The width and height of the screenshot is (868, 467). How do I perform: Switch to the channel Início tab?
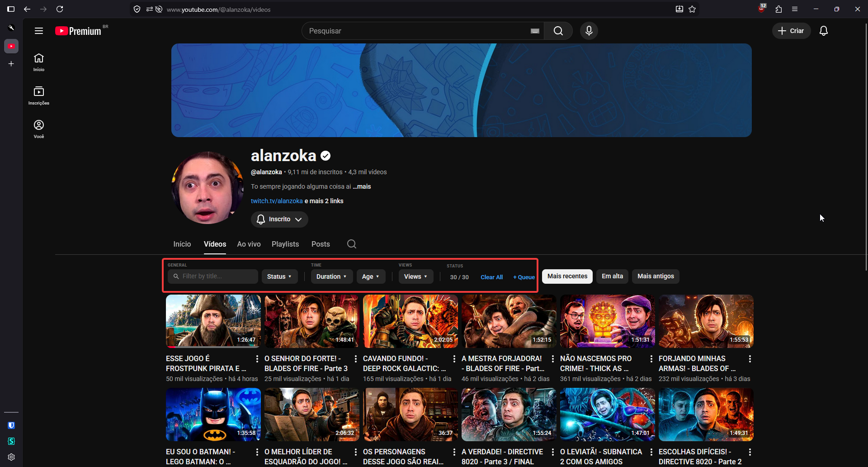182,244
